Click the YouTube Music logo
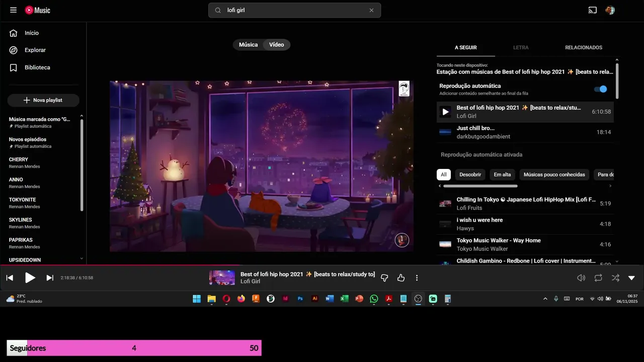The width and height of the screenshot is (644, 362). pos(37,10)
